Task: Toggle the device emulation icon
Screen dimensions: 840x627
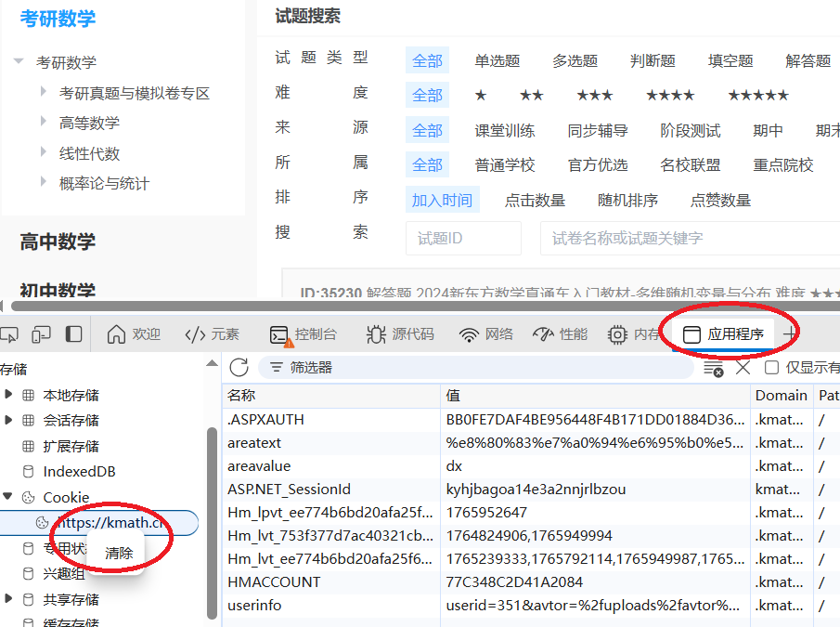Action: point(41,334)
